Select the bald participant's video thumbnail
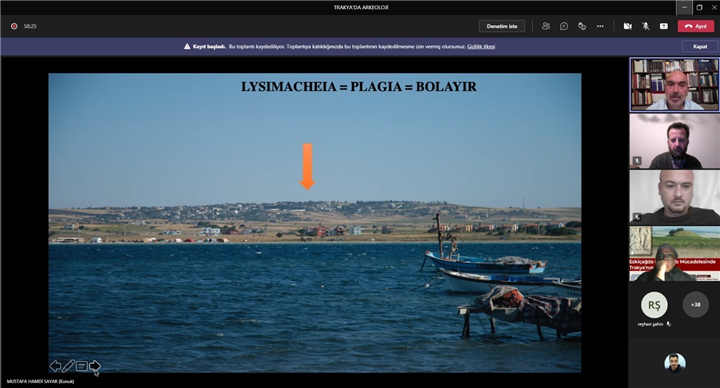This screenshot has width=720, height=388. pyautogui.click(x=674, y=197)
